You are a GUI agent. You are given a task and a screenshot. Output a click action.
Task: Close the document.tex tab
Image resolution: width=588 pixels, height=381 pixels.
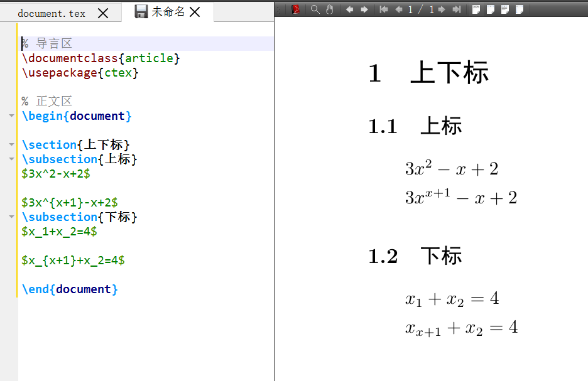[103, 13]
